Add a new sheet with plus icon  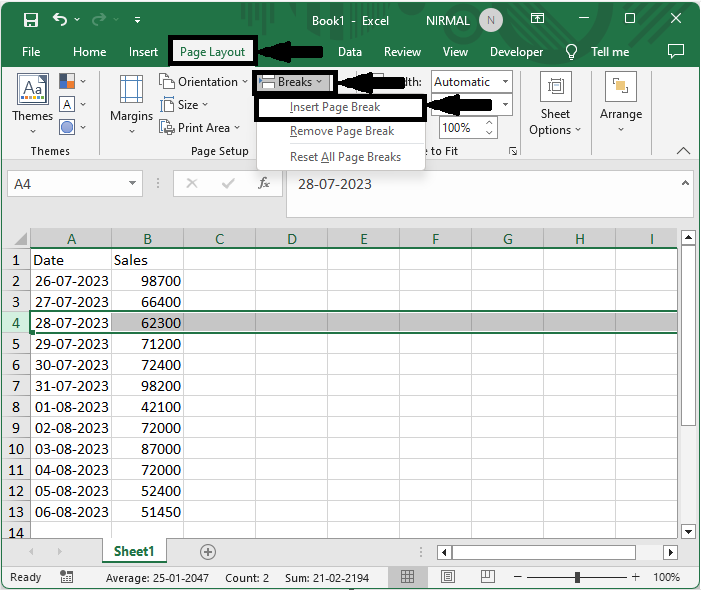point(207,552)
